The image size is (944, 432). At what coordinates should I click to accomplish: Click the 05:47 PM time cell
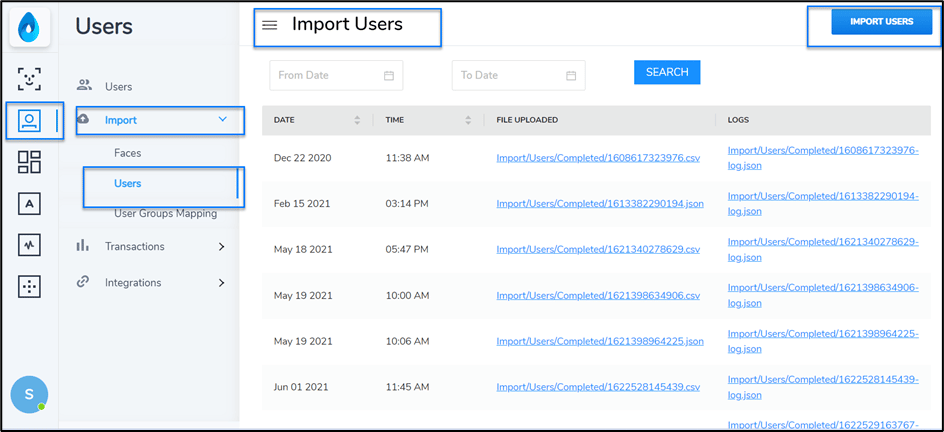(407, 250)
